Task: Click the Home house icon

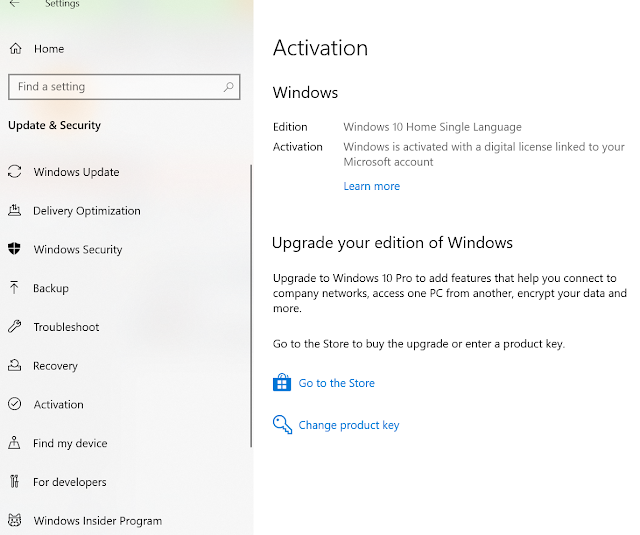Action: pos(16,49)
